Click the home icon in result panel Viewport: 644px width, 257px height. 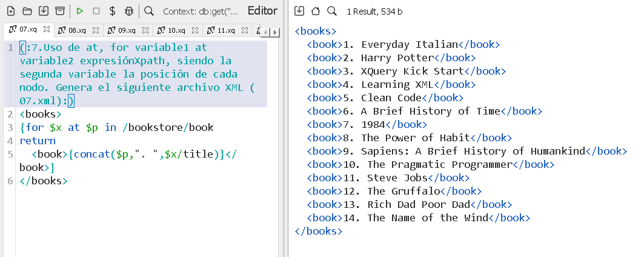(316, 11)
